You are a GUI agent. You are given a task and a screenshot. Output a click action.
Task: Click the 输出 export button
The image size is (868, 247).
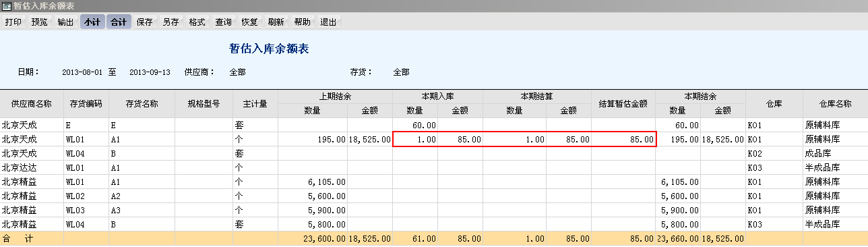(66, 22)
